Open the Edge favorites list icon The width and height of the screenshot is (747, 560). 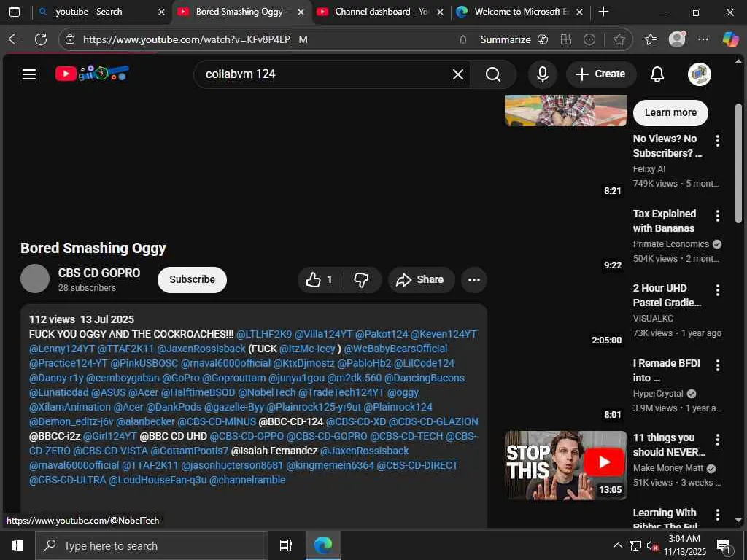click(650, 39)
